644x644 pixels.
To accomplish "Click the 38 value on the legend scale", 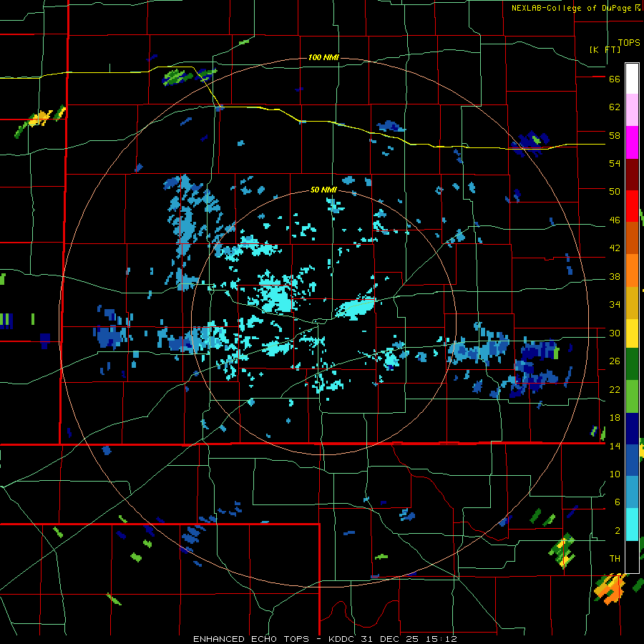I will pyautogui.click(x=615, y=277).
